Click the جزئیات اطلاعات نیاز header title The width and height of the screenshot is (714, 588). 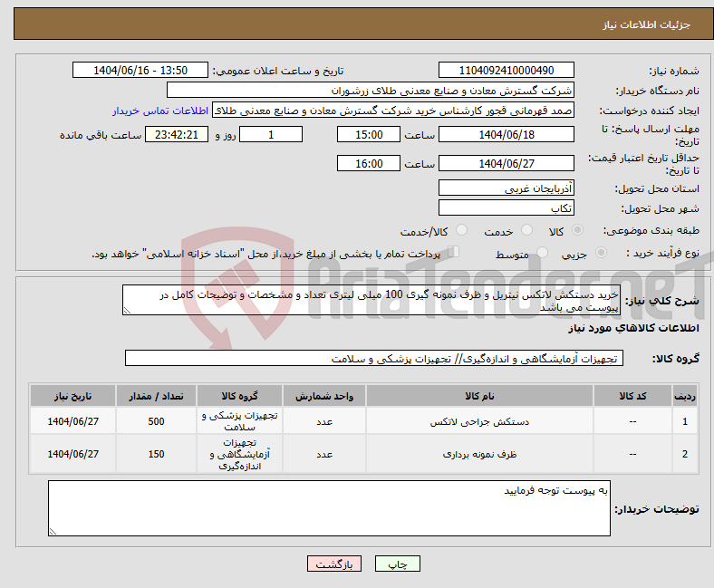coord(647,24)
